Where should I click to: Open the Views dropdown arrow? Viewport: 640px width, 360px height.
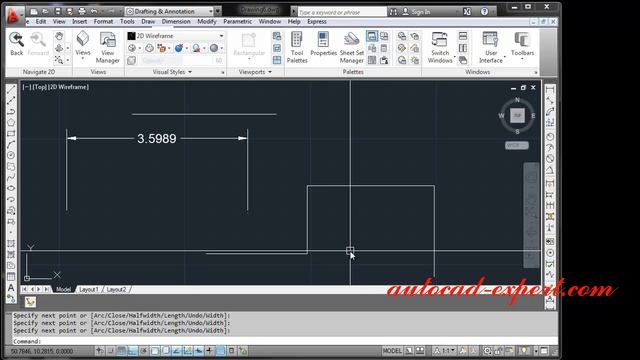pyautogui.click(x=83, y=59)
